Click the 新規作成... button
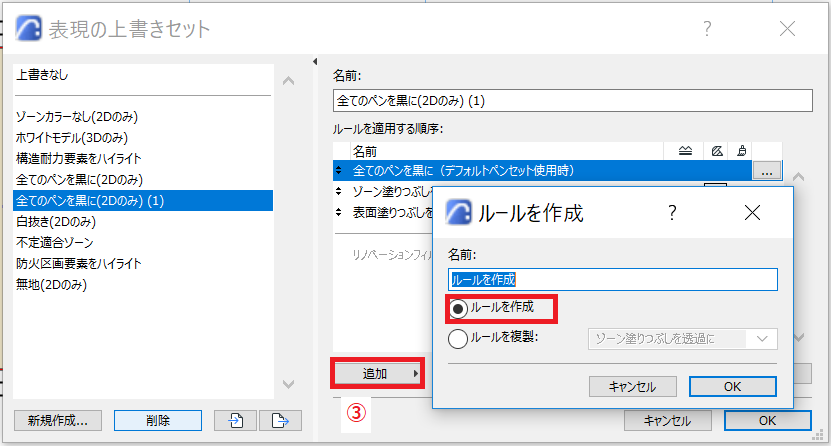The height and width of the screenshot is (446, 831). [58, 421]
